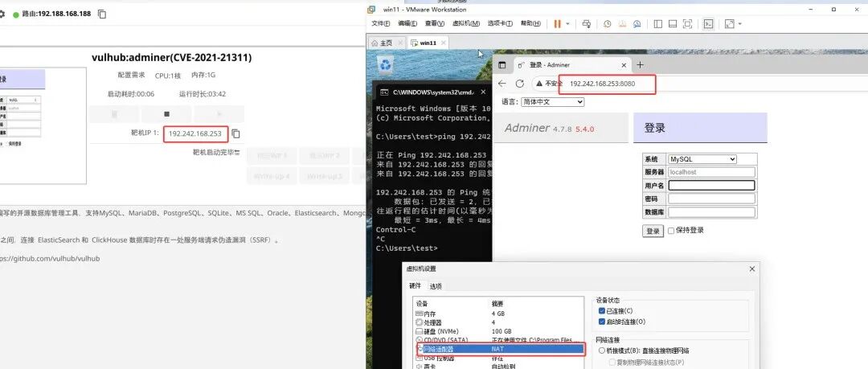This screenshot has width=868, height=369.
Task: Open VMware 编辑(E) menu
Action: [x=407, y=24]
